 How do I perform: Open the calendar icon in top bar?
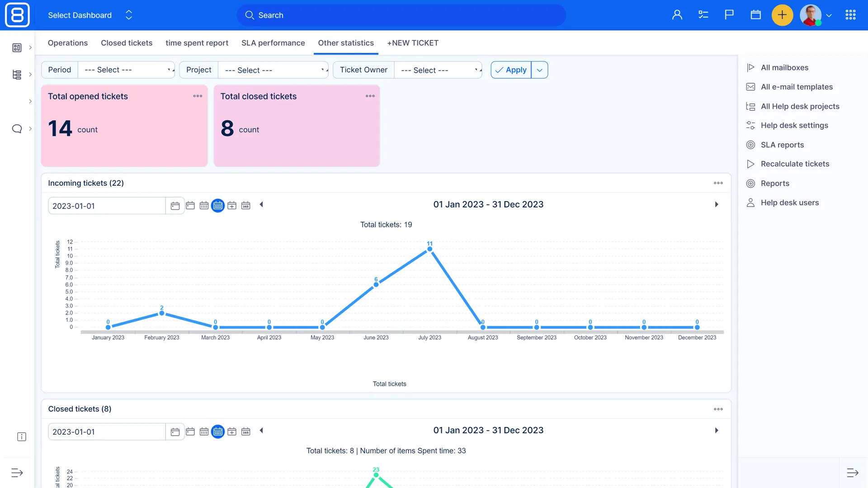pyautogui.click(x=755, y=15)
